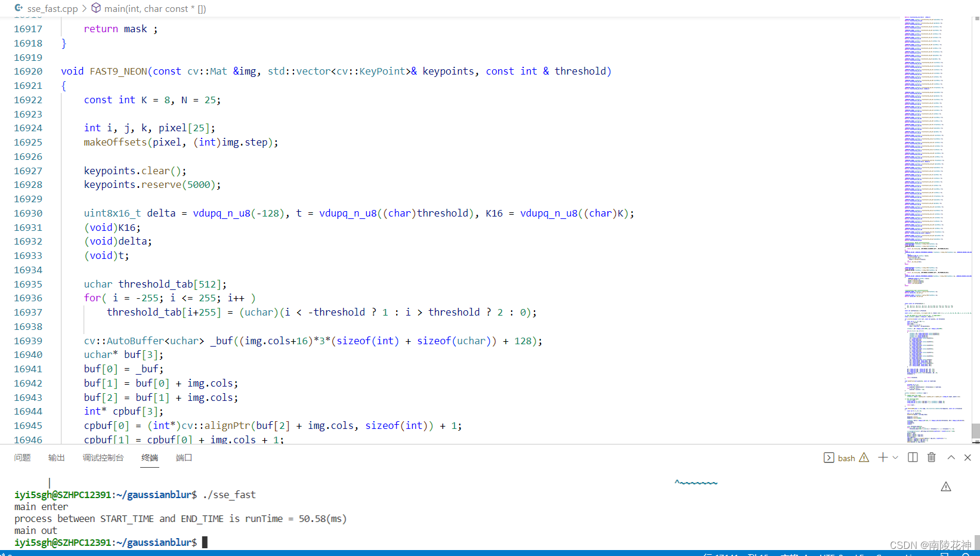Click 'keypoints.clear();' in the code
The width and height of the screenshot is (980, 556).
[x=135, y=171]
